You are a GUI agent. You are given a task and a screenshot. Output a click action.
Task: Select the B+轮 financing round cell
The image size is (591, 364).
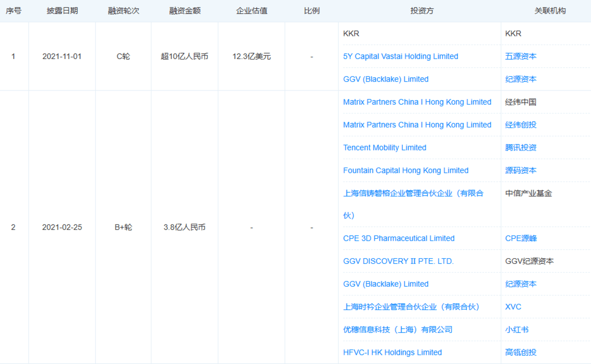123,227
